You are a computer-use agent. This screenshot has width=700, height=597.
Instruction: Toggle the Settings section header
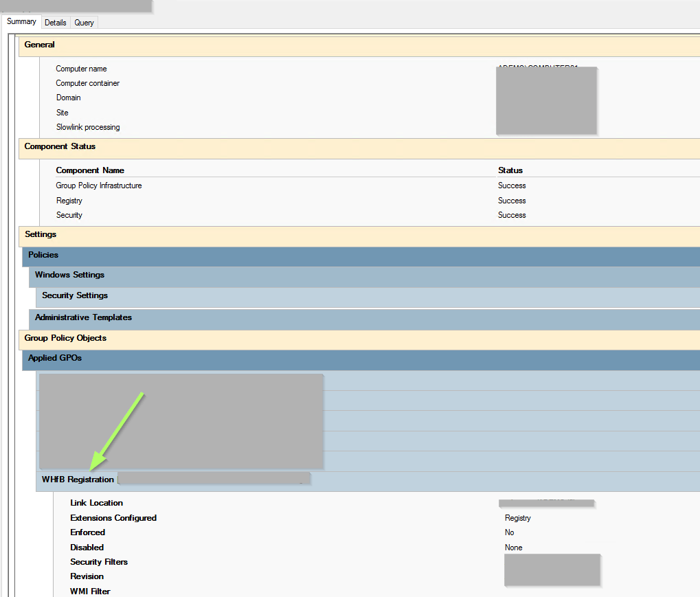point(41,234)
